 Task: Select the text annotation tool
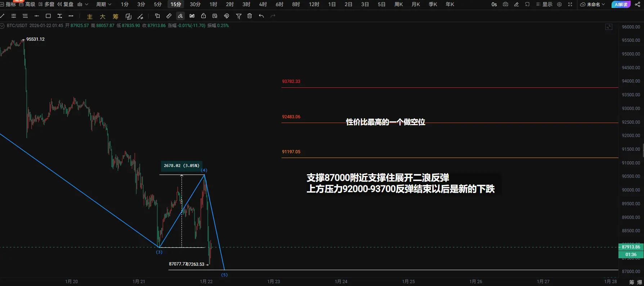[x=60, y=16]
